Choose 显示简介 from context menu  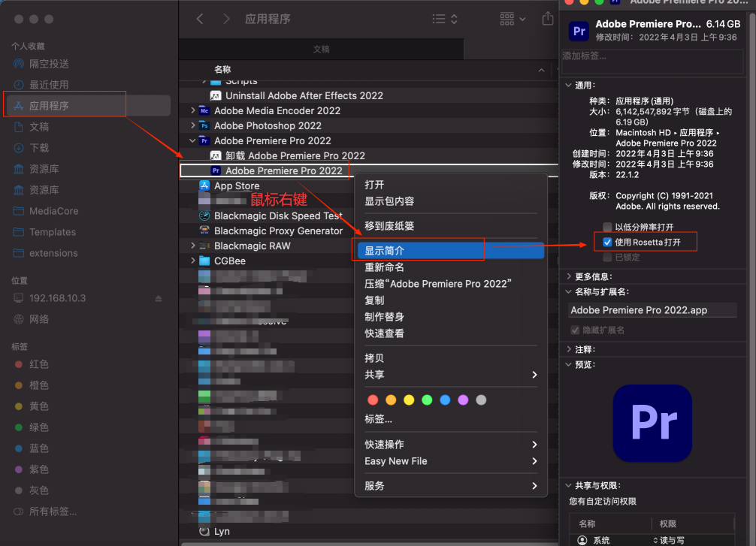click(451, 251)
